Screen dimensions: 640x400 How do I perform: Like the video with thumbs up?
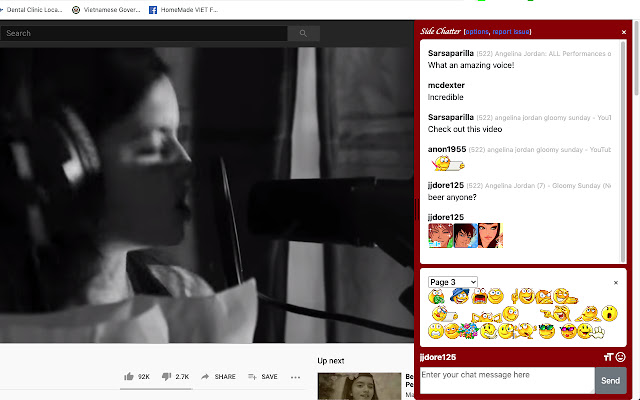[129, 377]
